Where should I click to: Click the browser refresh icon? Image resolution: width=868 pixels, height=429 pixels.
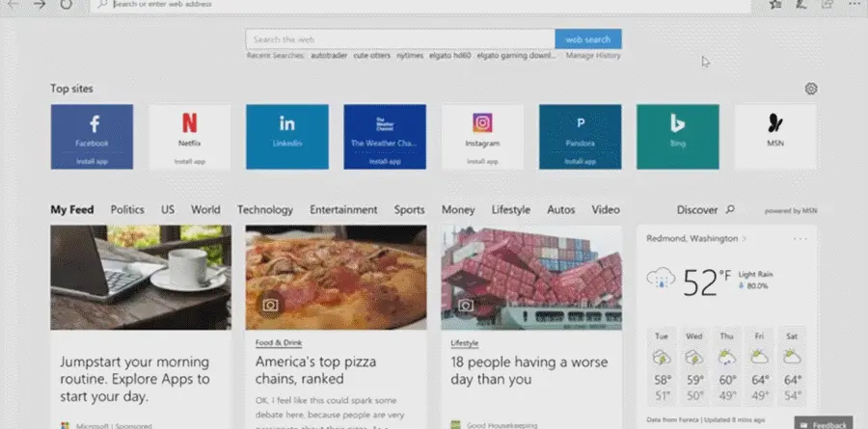point(66,5)
